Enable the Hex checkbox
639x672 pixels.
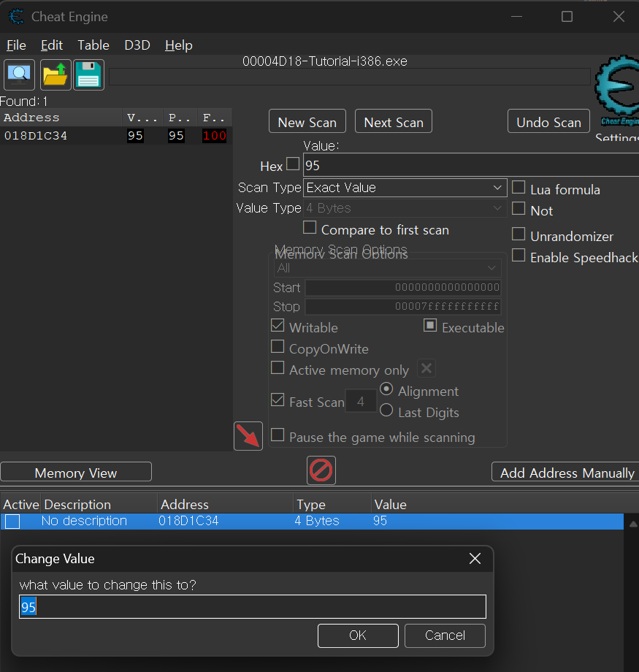point(293,164)
